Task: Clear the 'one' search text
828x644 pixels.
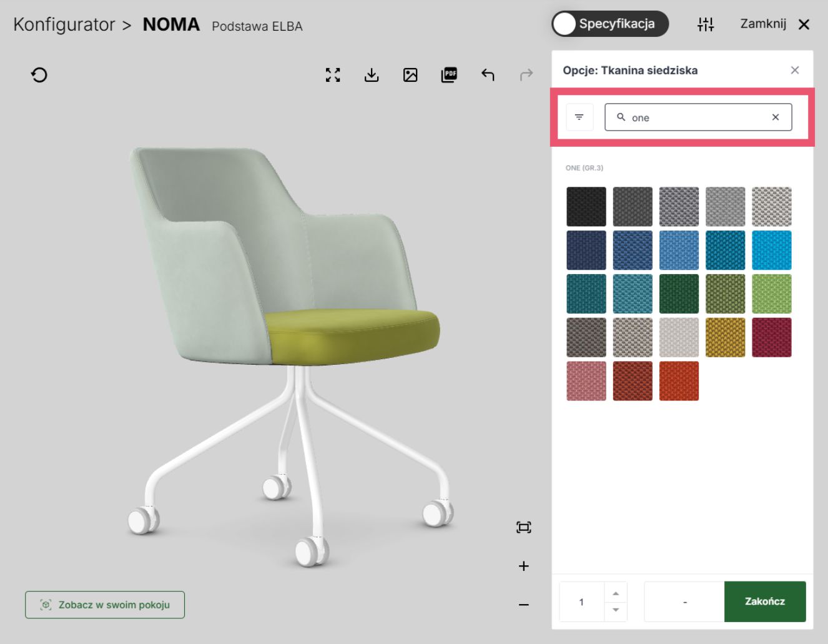Action: pyautogui.click(x=776, y=117)
